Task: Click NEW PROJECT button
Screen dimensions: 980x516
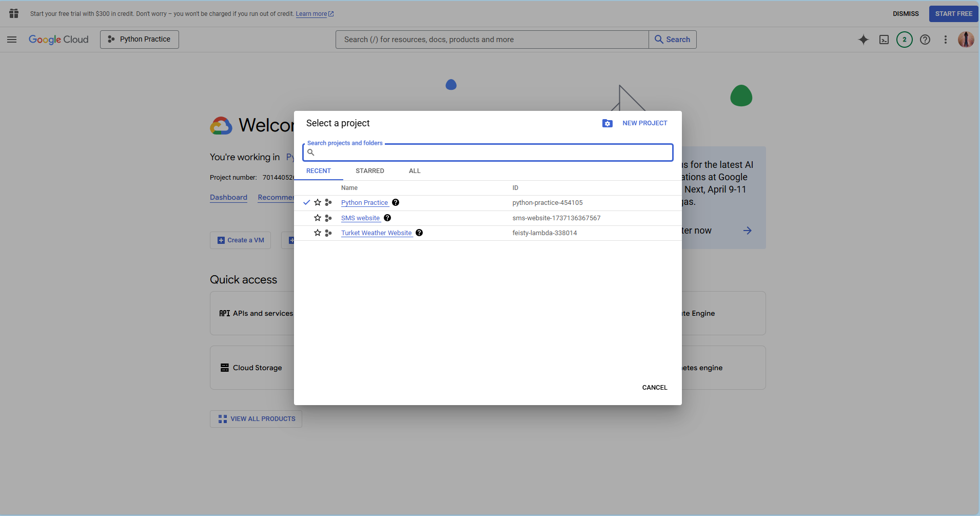Action: [645, 123]
